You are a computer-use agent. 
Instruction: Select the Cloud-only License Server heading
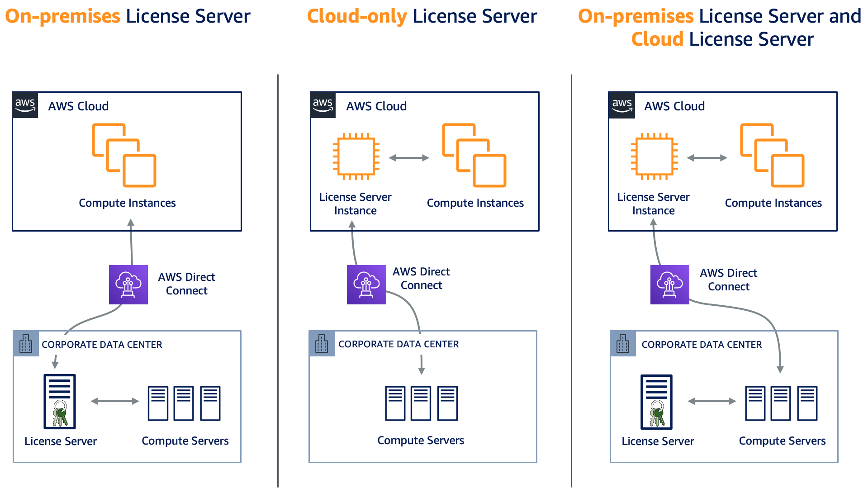tap(422, 16)
